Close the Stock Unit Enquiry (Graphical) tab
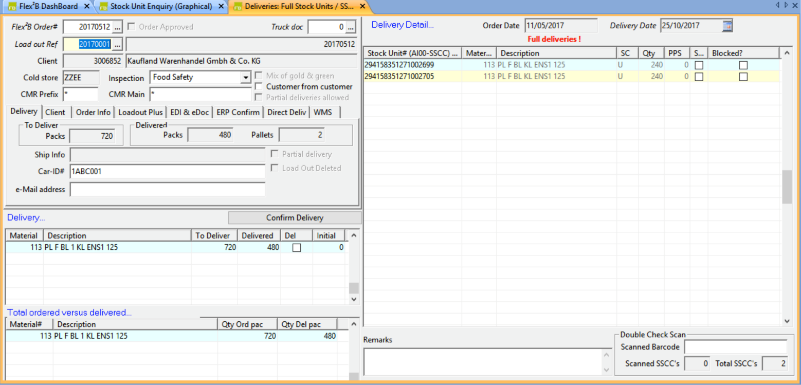801x385 pixels. pyautogui.click(x=221, y=7)
